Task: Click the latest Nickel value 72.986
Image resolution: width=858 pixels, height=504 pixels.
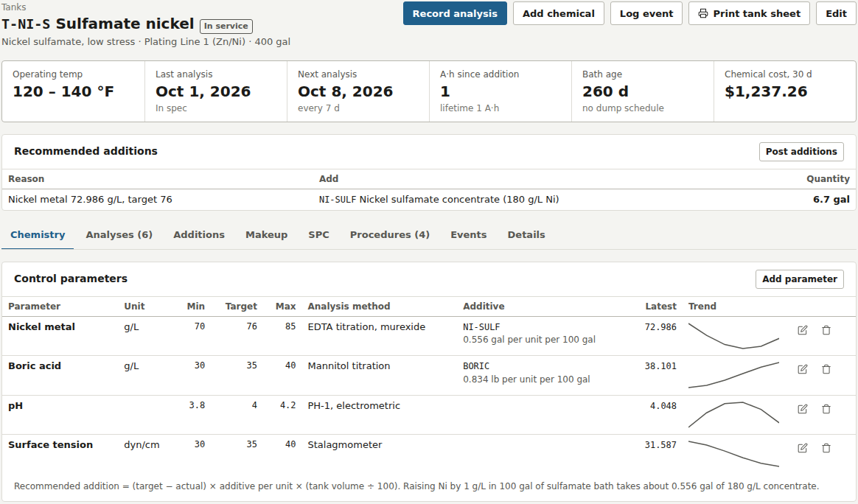Action: click(x=660, y=327)
